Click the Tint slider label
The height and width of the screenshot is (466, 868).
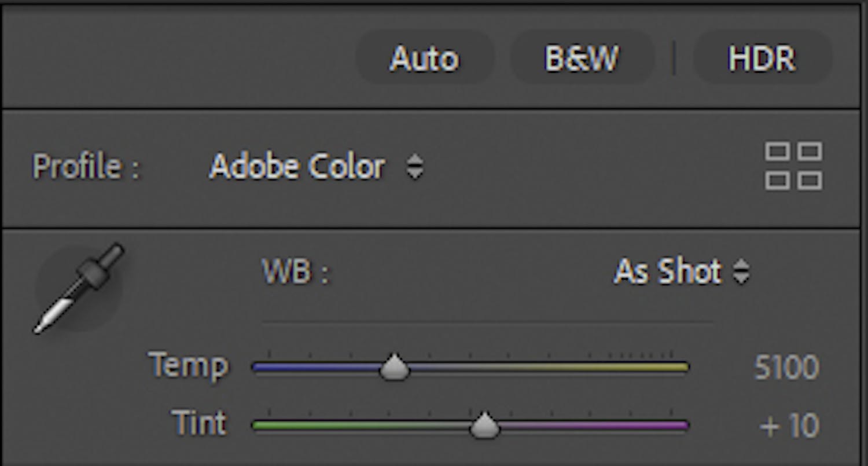[x=199, y=423]
